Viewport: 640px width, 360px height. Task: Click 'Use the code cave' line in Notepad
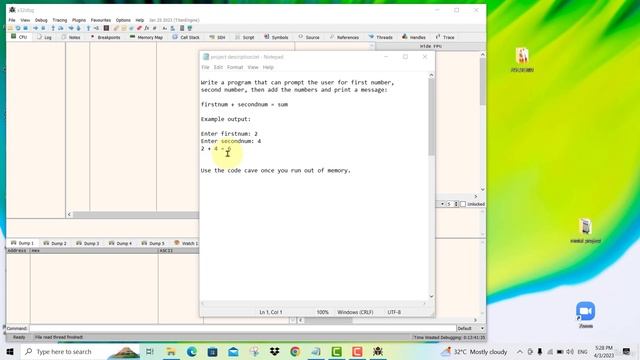pos(276,171)
